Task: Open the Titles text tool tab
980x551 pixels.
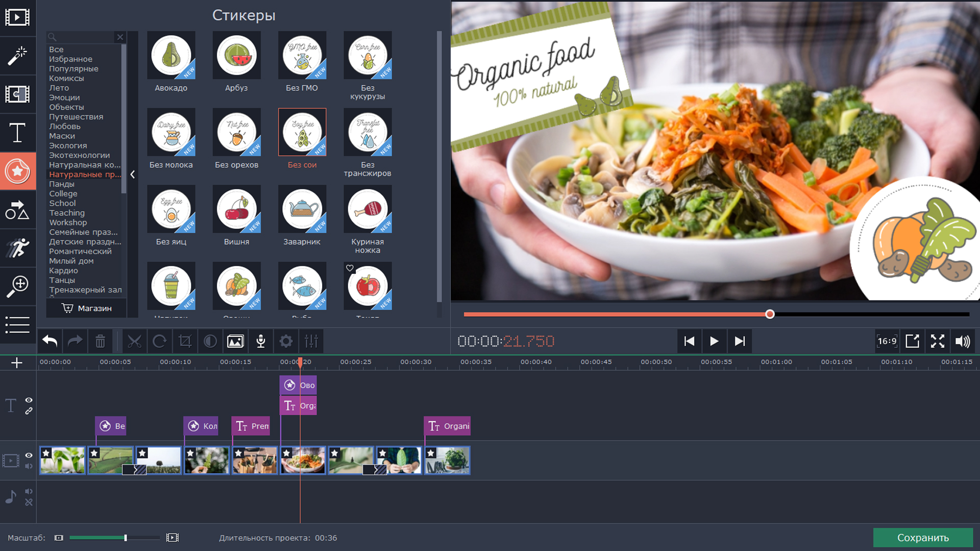Action: (17, 133)
